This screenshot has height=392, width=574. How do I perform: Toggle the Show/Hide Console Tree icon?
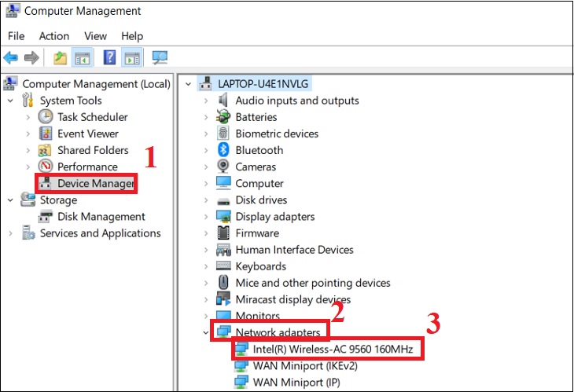click(83, 58)
